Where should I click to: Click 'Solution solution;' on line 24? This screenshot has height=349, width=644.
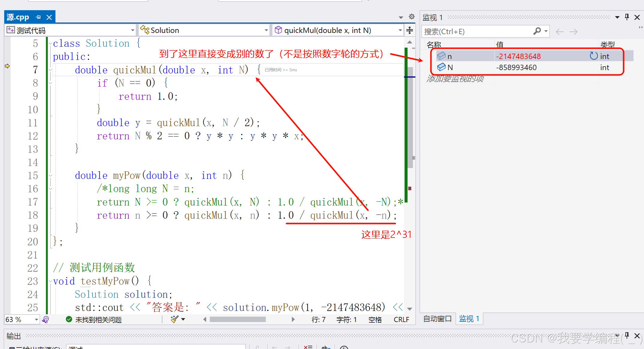tap(123, 294)
